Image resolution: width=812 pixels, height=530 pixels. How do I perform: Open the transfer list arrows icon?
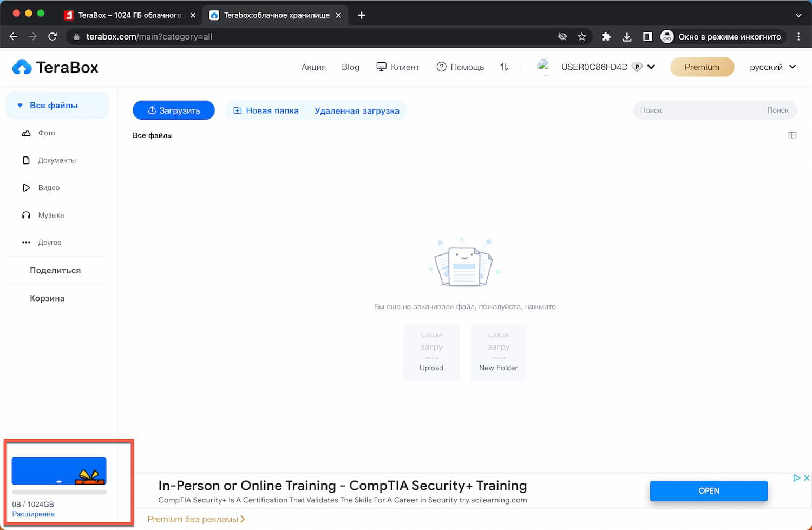[x=504, y=67]
